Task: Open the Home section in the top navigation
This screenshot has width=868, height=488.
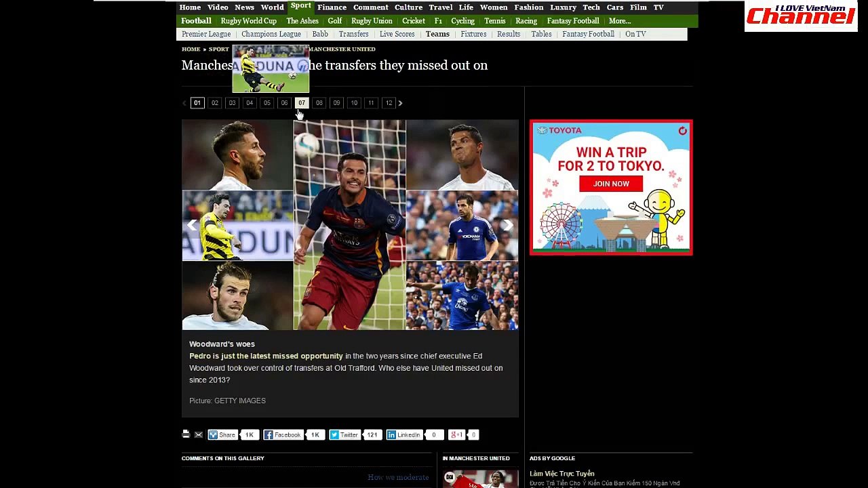Action: pos(190,7)
